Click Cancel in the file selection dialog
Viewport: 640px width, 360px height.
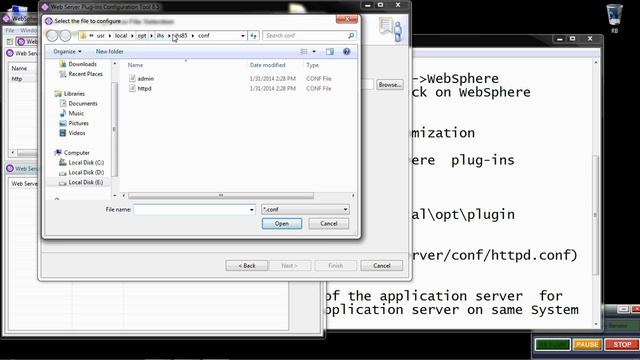(x=329, y=224)
